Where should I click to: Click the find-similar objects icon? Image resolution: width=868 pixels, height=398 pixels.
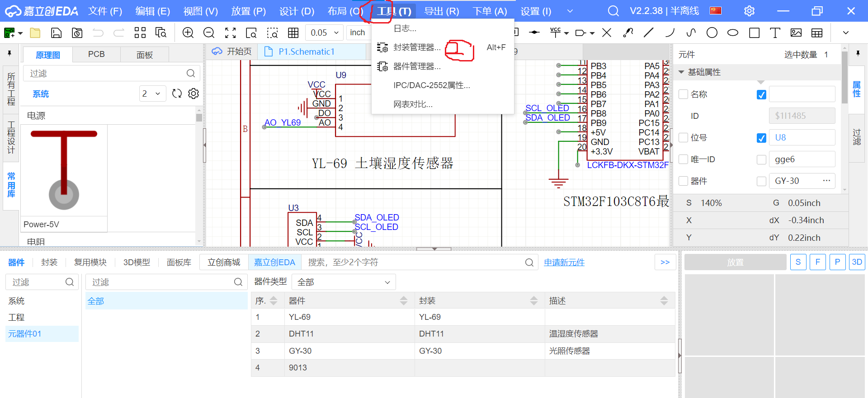161,33
